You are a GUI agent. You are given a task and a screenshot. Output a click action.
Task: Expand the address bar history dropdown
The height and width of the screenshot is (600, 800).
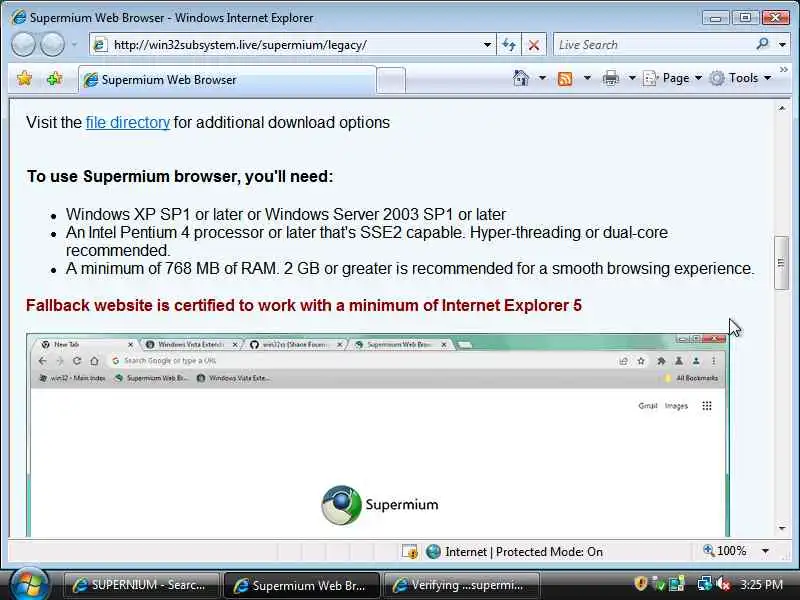(x=487, y=45)
